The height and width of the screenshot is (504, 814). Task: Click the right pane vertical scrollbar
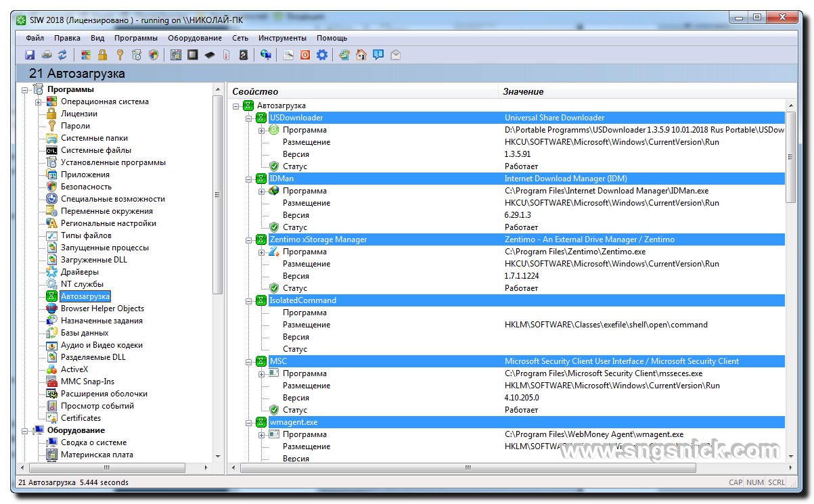pyautogui.click(x=790, y=281)
